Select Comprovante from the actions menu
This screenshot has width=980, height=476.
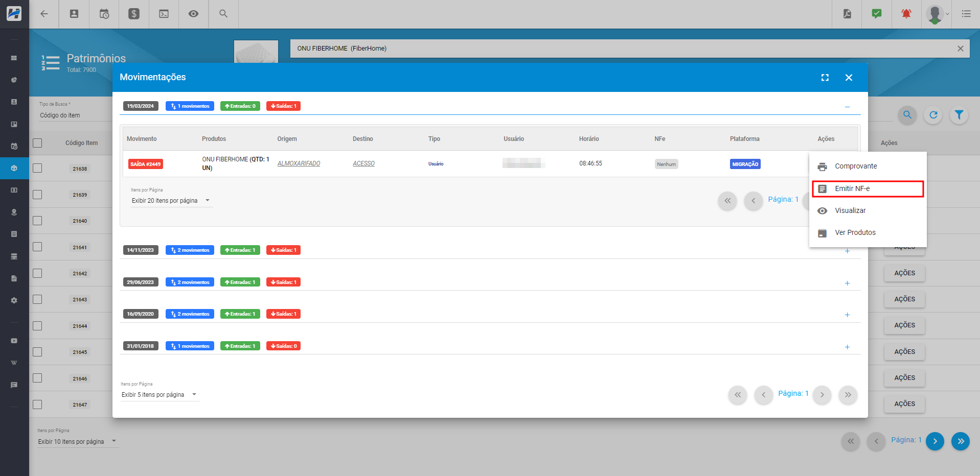pyautogui.click(x=868, y=166)
